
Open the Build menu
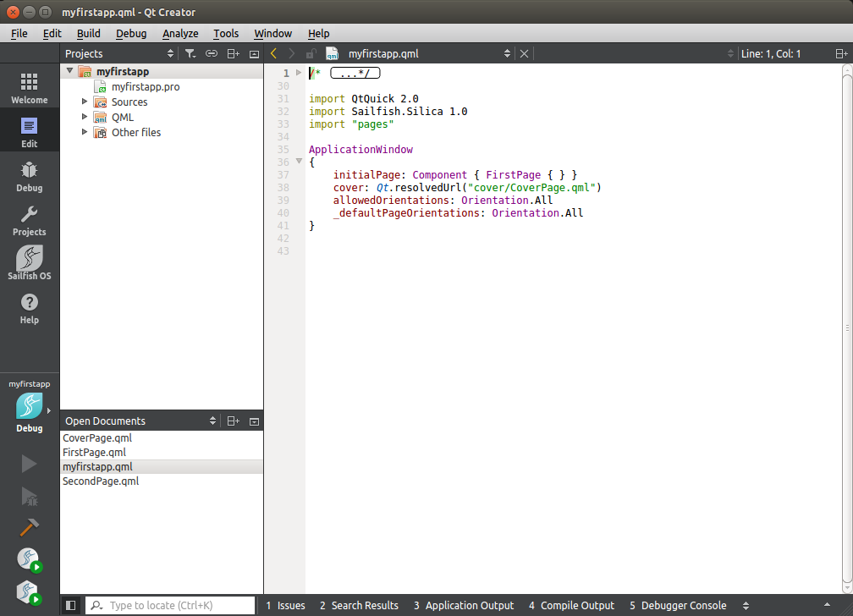coord(88,33)
